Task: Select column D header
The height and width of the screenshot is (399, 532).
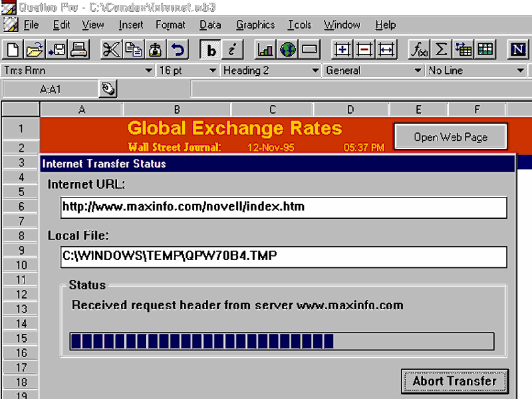Action: [x=350, y=110]
